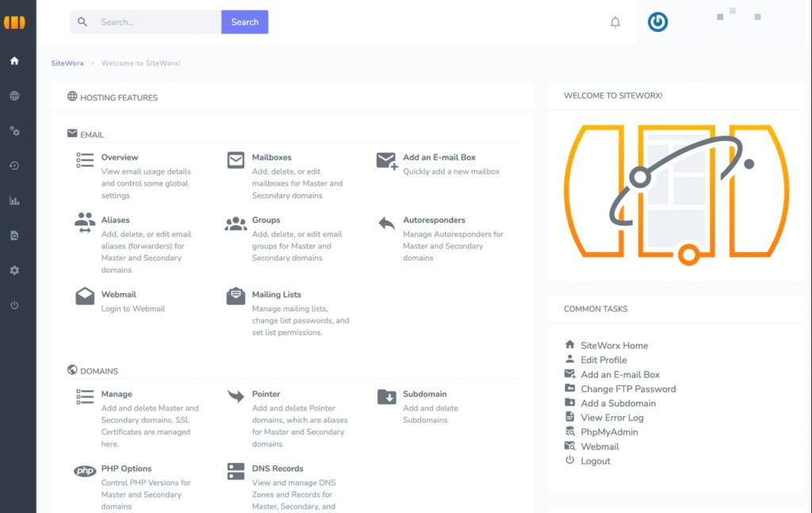Click the Subdomain folder icon
812x513 pixels.
pos(387,396)
